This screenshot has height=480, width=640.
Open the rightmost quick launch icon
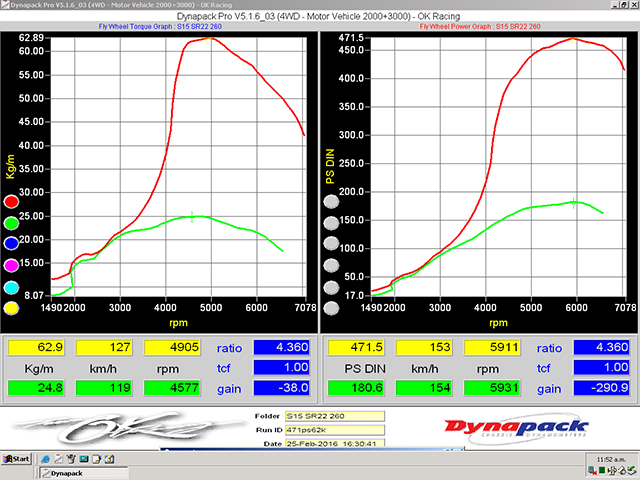point(109,459)
